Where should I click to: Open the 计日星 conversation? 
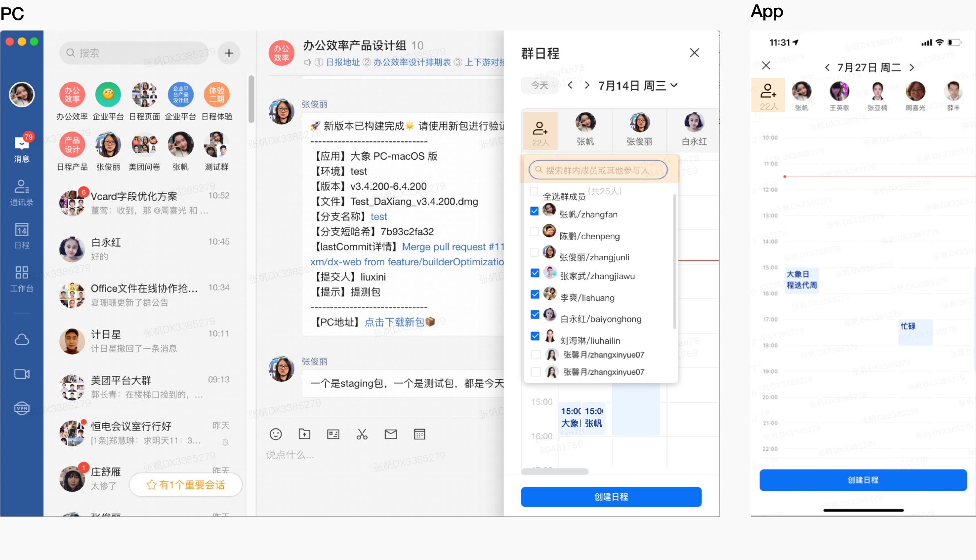(145, 341)
